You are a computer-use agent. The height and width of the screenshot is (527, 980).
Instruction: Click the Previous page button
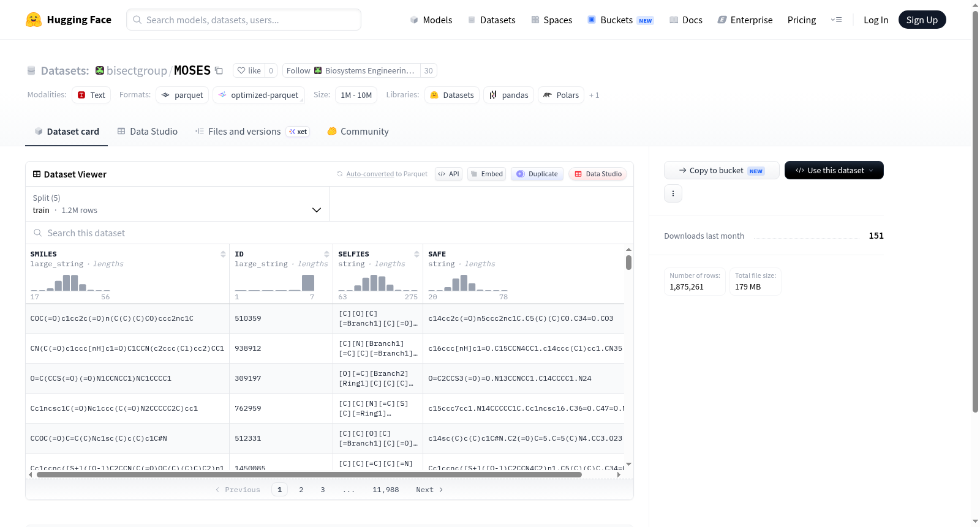click(x=238, y=490)
